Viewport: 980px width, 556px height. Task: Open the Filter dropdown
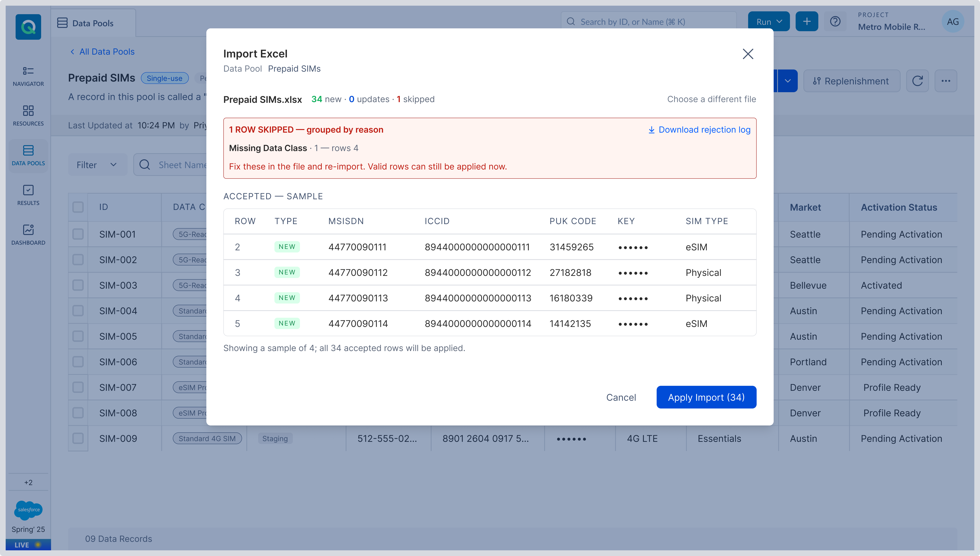[x=97, y=165]
